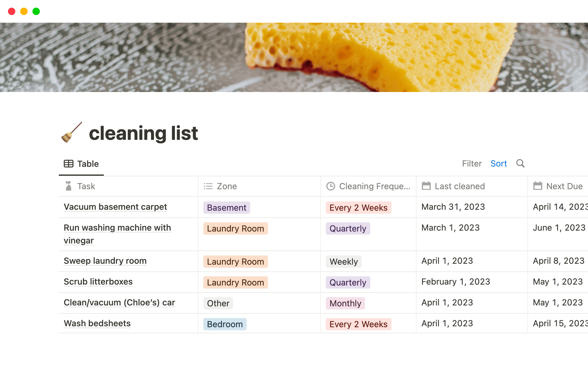Select the Basement zone tag

point(226,208)
